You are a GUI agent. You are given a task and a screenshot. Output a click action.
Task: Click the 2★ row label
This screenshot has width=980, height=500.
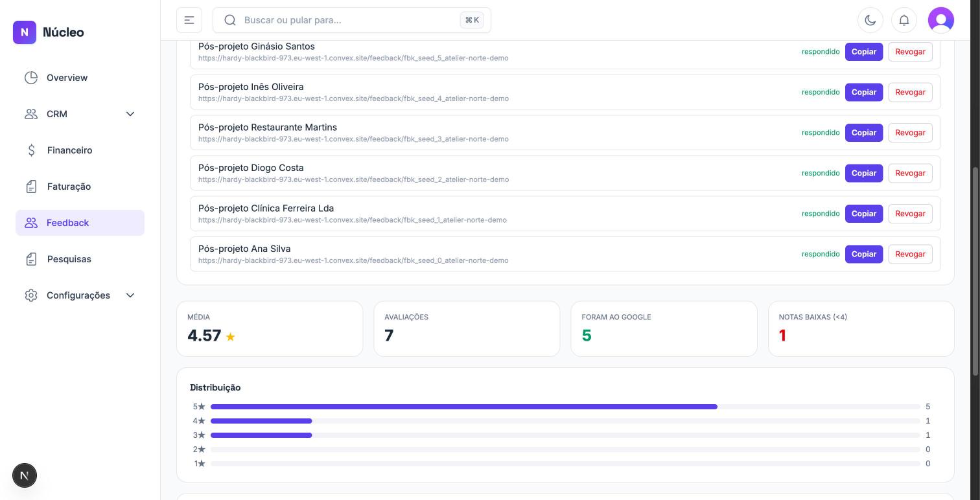tap(199, 449)
